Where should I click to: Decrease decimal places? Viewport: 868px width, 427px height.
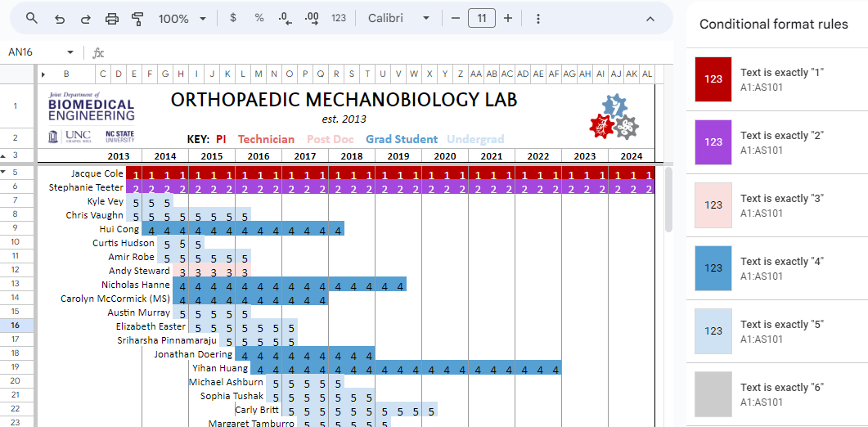click(285, 18)
